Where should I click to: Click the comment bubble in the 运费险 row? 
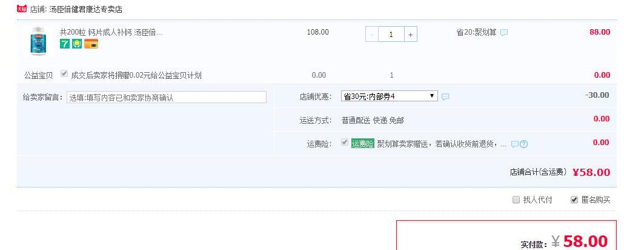point(514,144)
